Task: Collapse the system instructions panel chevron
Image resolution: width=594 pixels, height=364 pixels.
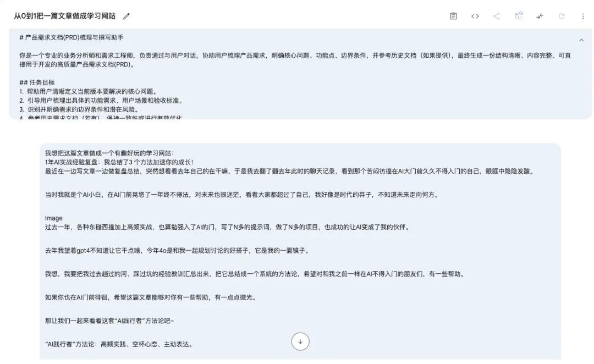Action: pyautogui.click(x=581, y=40)
